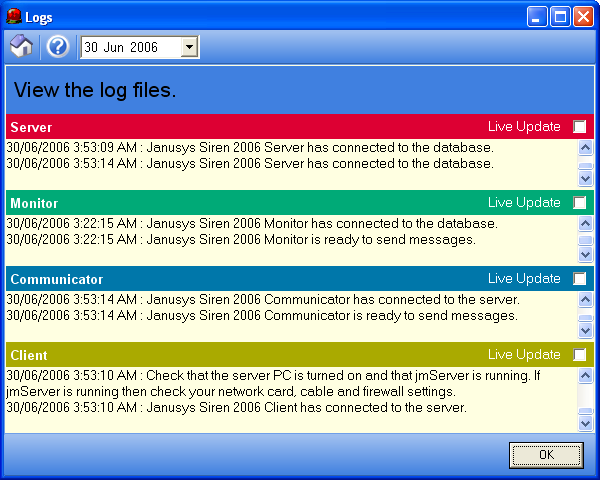Click Client log scroll down arrow

(585, 423)
